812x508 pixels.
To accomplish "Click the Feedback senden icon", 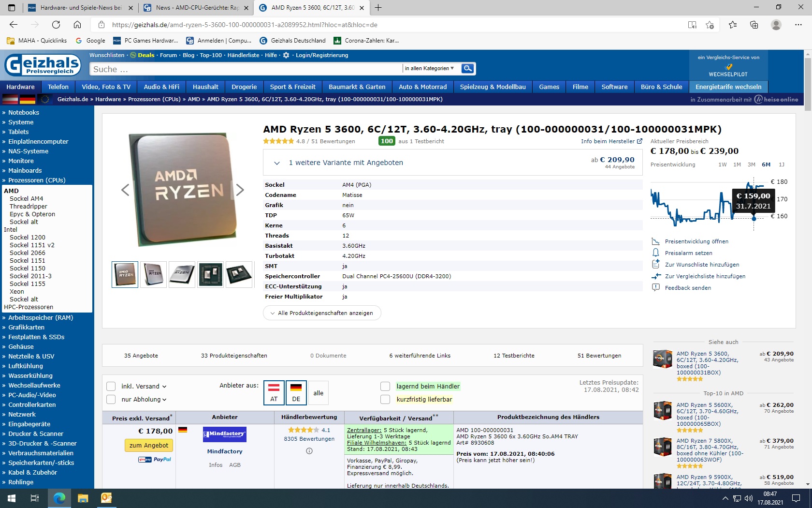I will 655,287.
